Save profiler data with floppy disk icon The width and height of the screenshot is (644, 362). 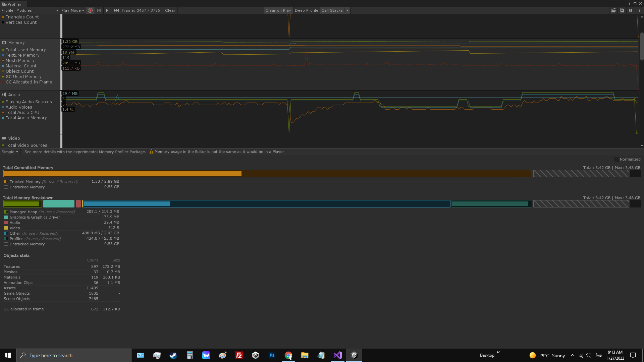click(622, 10)
